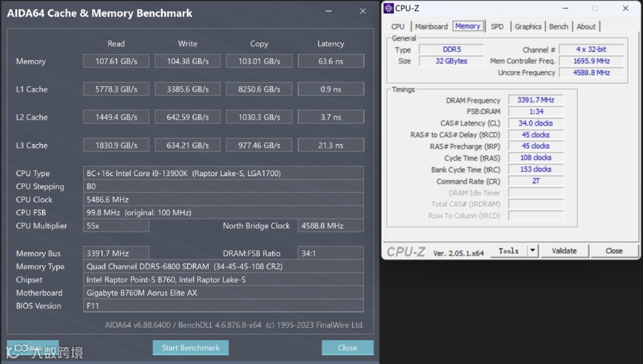This screenshot has width=643, height=364.
Task: Click the North Bridge Clock value 4588.8 MHz
Action: tap(330, 225)
